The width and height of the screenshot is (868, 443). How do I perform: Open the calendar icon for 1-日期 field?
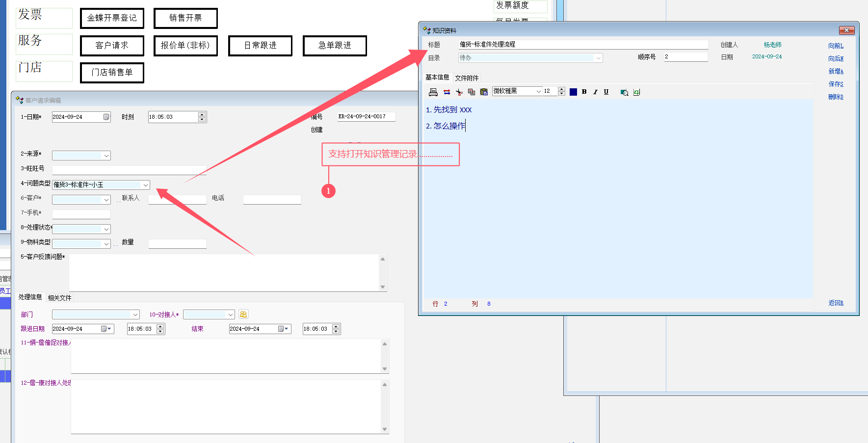pos(106,117)
